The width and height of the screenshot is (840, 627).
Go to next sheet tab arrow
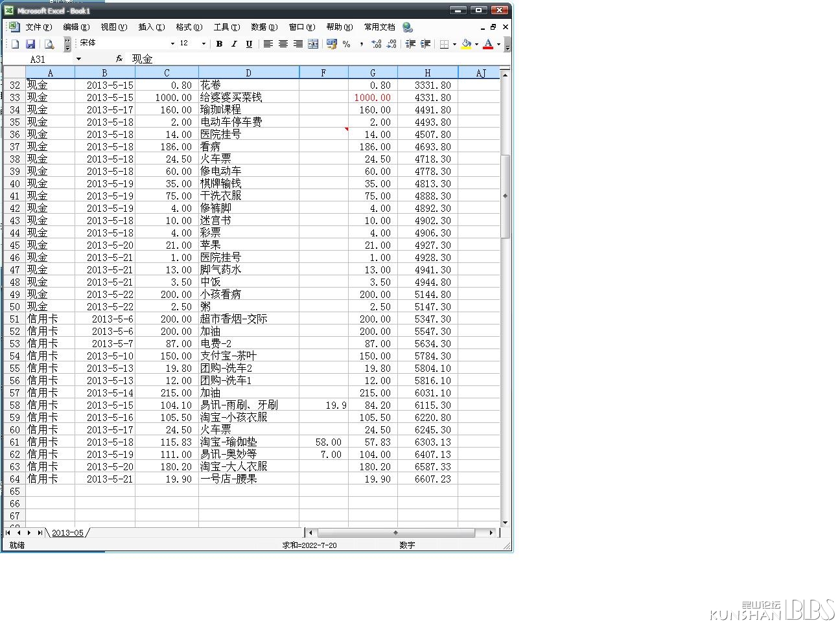pyautogui.click(x=29, y=533)
